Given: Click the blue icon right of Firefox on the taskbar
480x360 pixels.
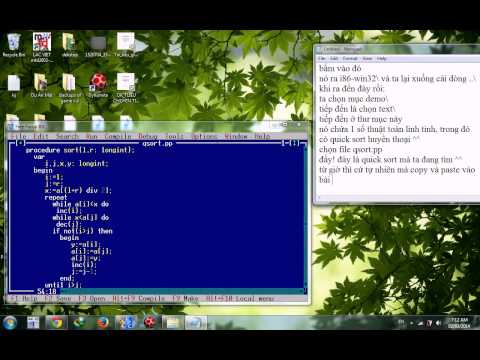Looking at the screenshot, I should coord(126,323).
